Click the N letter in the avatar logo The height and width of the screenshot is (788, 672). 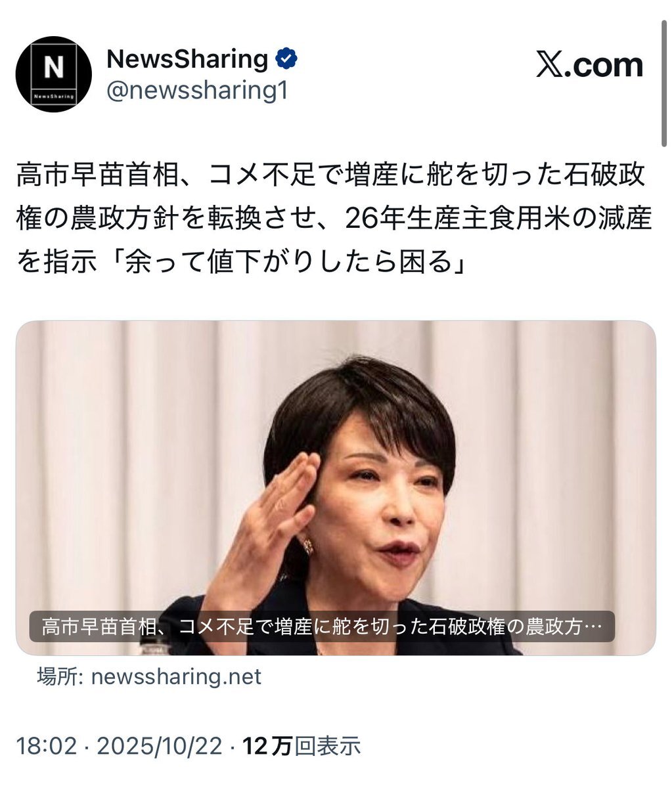click(54, 68)
